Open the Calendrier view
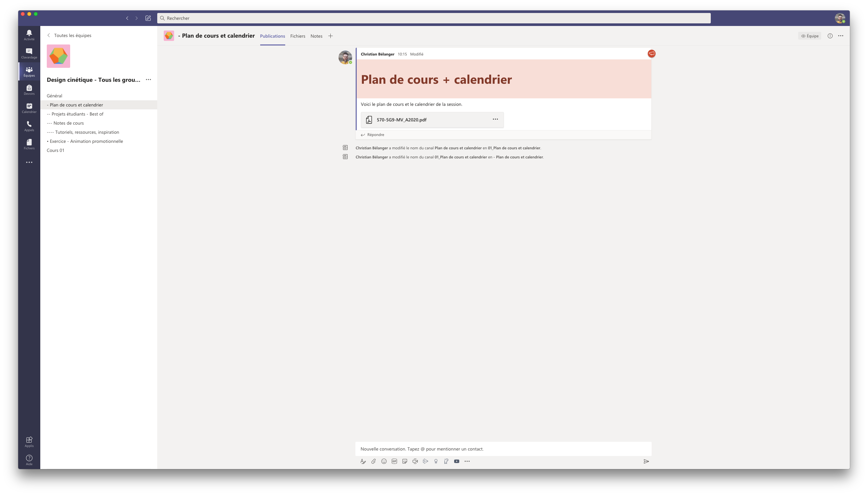The width and height of the screenshot is (868, 495). (29, 108)
